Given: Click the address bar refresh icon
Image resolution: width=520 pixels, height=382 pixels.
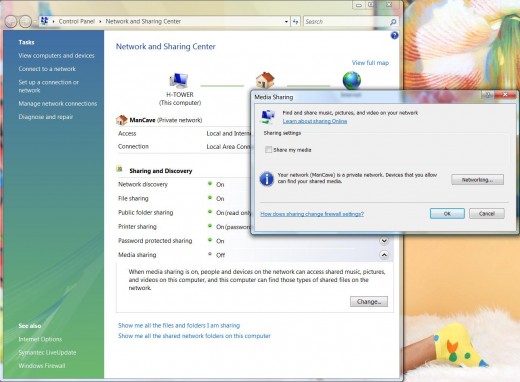Looking at the screenshot, I should pyautogui.click(x=296, y=22).
